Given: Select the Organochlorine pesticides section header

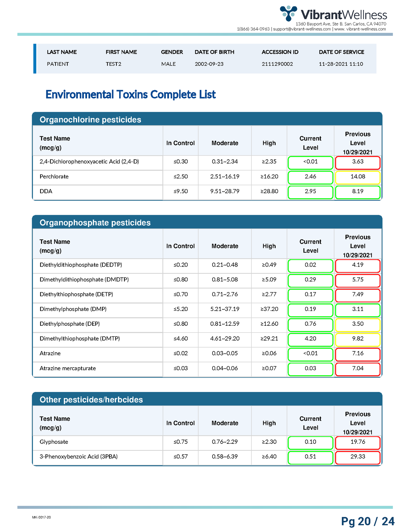Looking at the screenshot, I should (90, 119).
